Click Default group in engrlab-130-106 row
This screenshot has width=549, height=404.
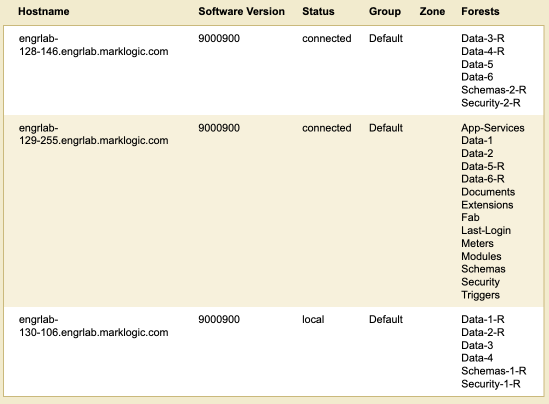point(386,319)
